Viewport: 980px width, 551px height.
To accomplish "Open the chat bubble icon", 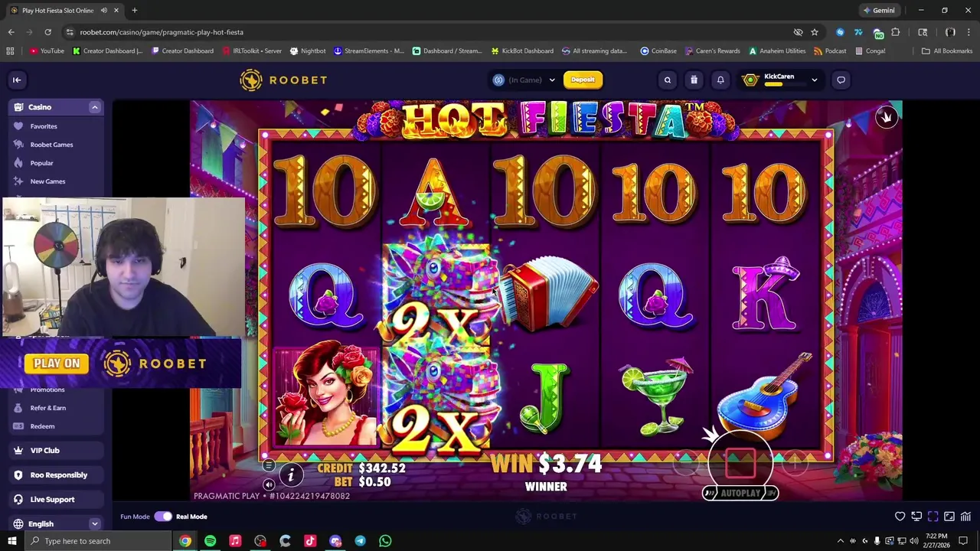I will coord(841,80).
